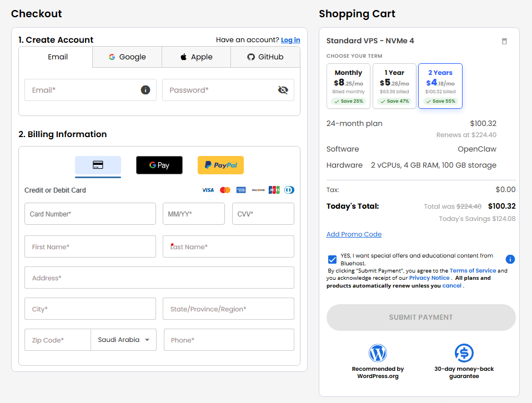Focus the Email input field

click(x=91, y=90)
